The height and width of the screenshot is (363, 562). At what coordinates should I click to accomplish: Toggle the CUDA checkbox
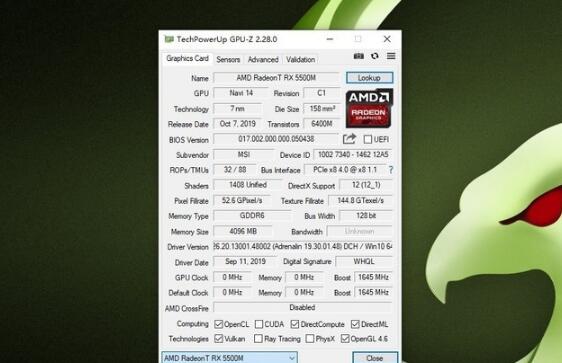click(x=259, y=324)
